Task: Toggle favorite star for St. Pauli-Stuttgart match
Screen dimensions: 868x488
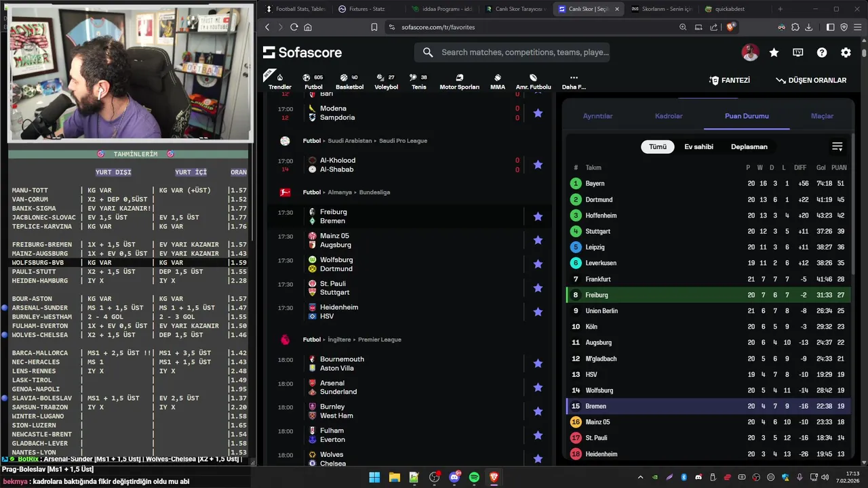Action: click(538, 288)
